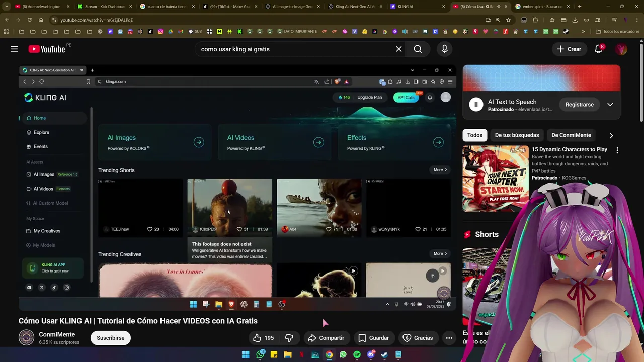Viewport: 644px width, 362px height.
Task: Open the ConmiMente channel name link
Action: pyautogui.click(x=57, y=334)
